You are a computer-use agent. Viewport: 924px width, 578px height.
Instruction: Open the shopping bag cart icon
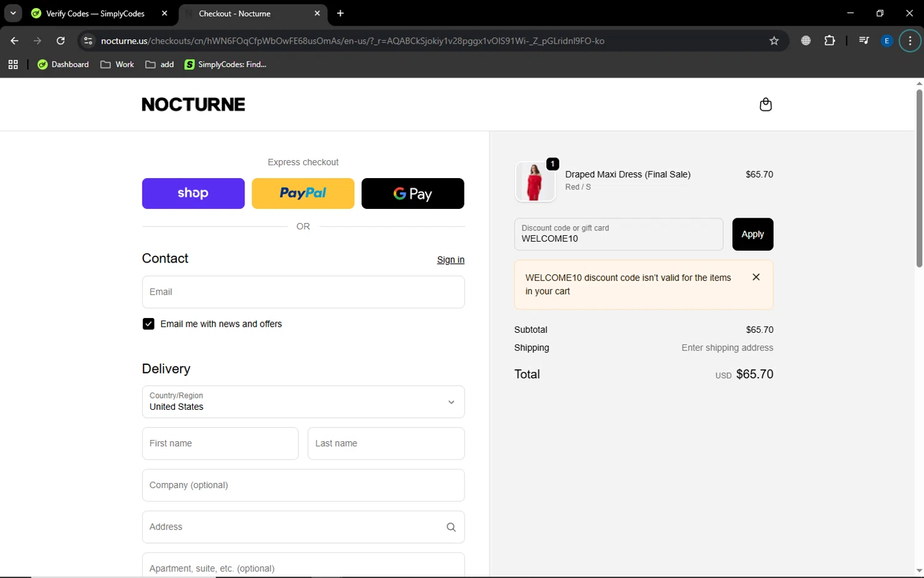[766, 104]
